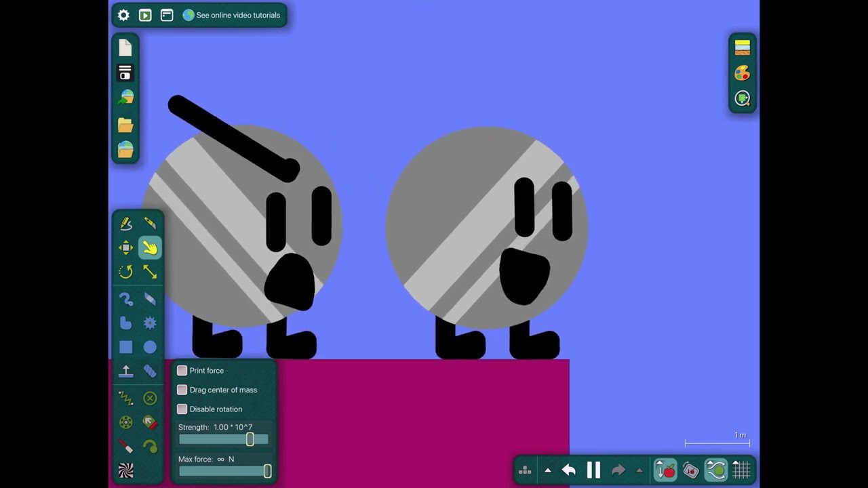868x488 pixels.
Task: Select the Texture spiral tool
Action: [126, 470]
